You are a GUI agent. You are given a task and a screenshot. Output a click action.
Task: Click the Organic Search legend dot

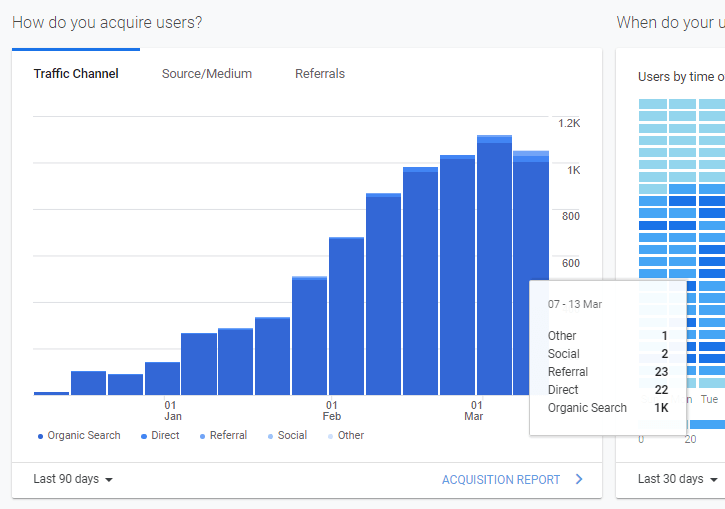point(40,436)
